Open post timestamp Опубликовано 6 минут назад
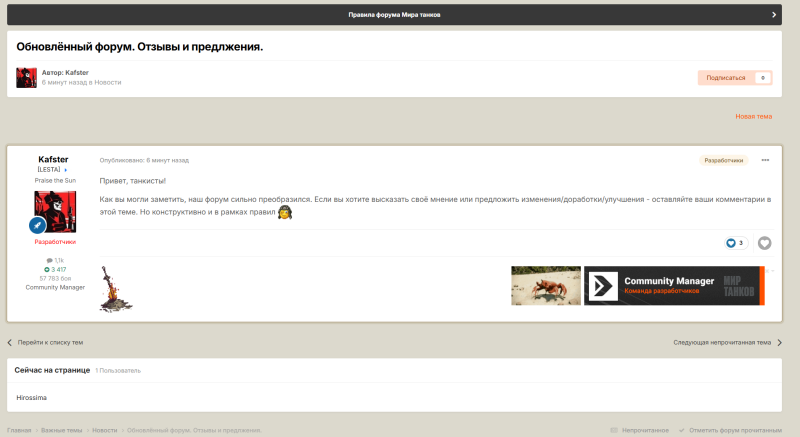This screenshot has width=800, height=437. 144,160
